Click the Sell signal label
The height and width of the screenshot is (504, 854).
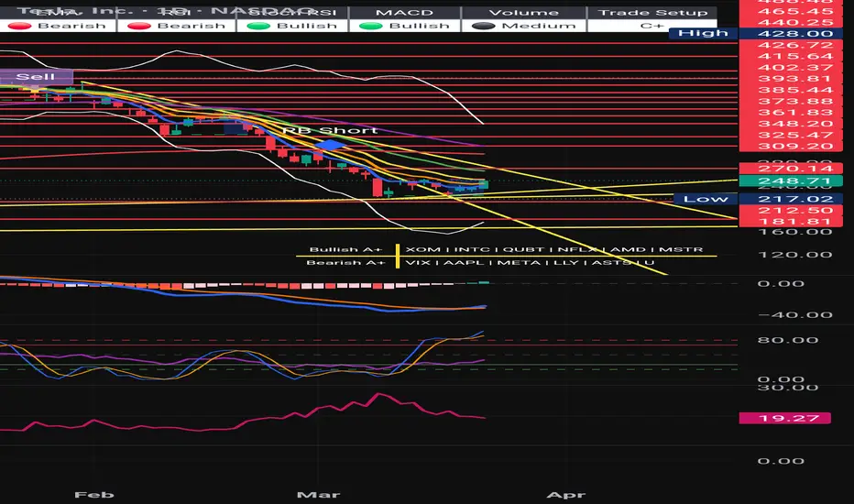coord(36,77)
